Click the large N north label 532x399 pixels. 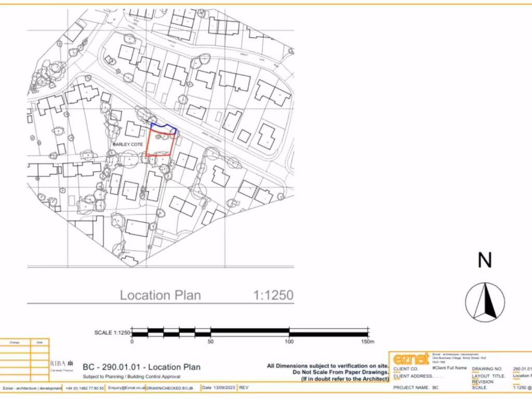coord(485,260)
